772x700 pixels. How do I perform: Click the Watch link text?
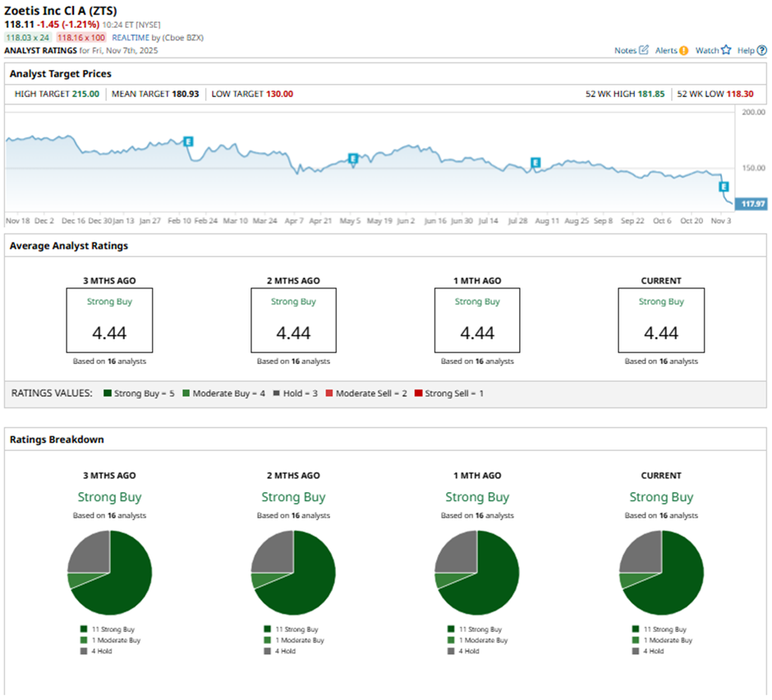tap(707, 50)
